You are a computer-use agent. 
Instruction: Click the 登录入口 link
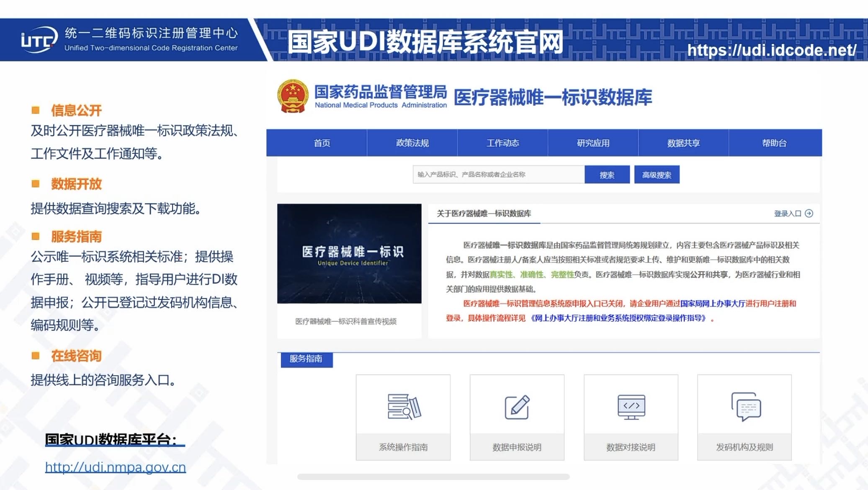[787, 214]
